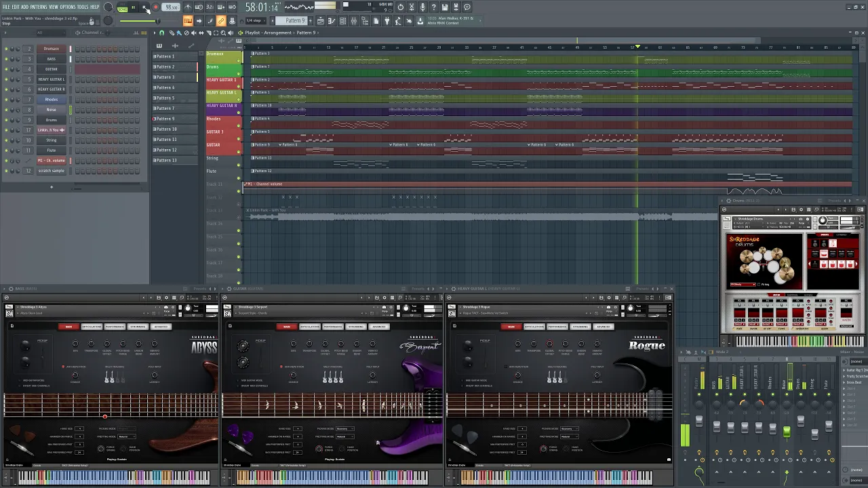Show the Playlist window via toolbar shortcut icon
Viewport: 868px width, 488px height.
320,21
